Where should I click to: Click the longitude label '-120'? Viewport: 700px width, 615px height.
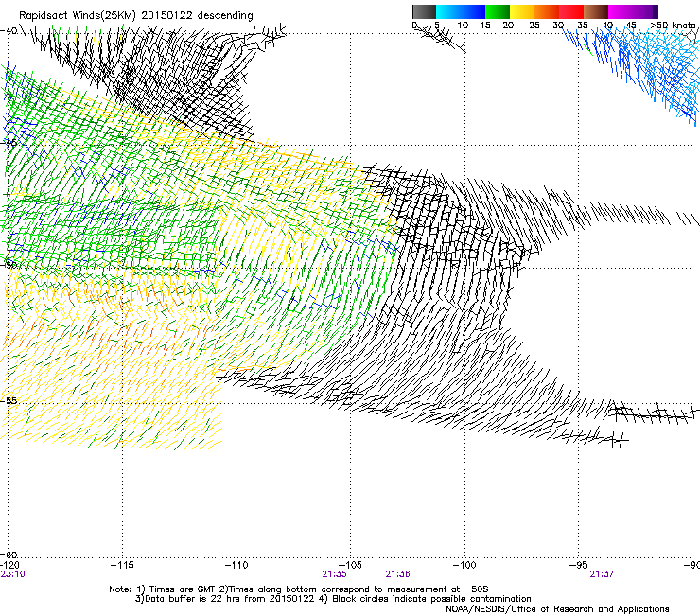click(x=9, y=565)
